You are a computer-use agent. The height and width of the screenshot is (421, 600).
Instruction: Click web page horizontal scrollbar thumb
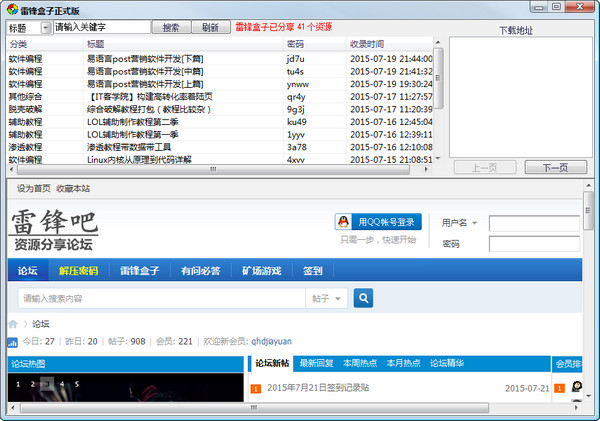tap(254, 408)
